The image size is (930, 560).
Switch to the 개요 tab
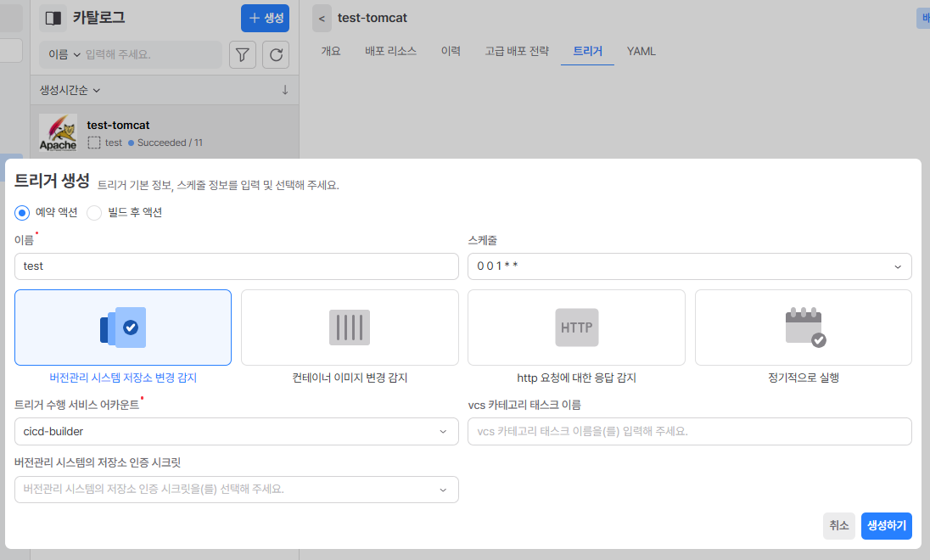tap(331, 51)
